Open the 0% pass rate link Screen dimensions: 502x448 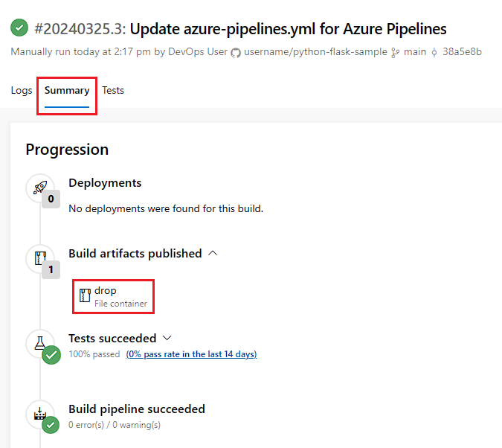[191, 354]
